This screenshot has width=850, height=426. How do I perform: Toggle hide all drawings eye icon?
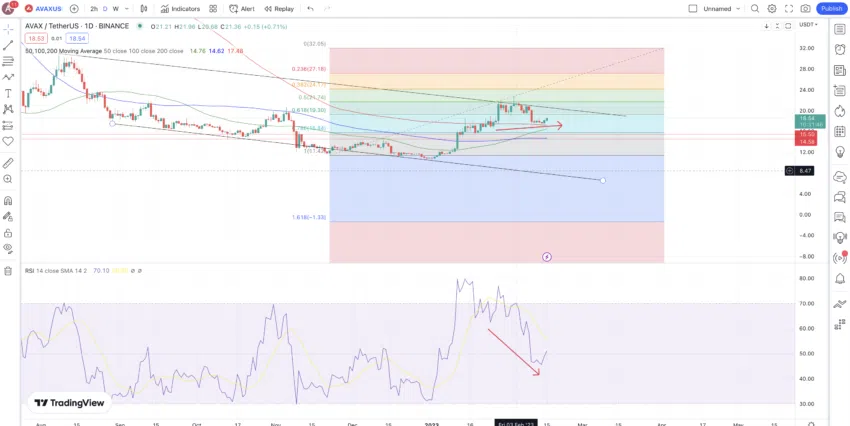pos(8,248)
